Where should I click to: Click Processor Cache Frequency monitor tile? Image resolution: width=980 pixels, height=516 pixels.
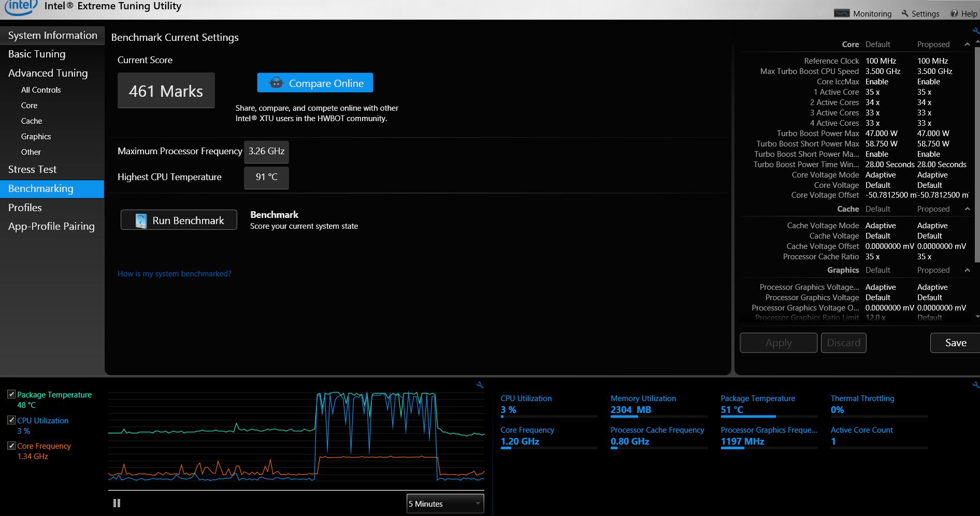[659, 437]
